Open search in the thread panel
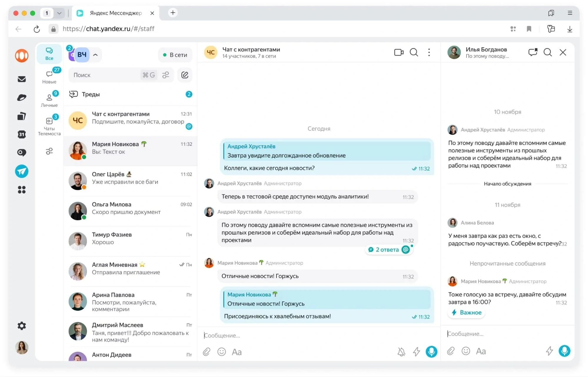Viewport: 588px width, 377px height. click(x=547, y=52)
